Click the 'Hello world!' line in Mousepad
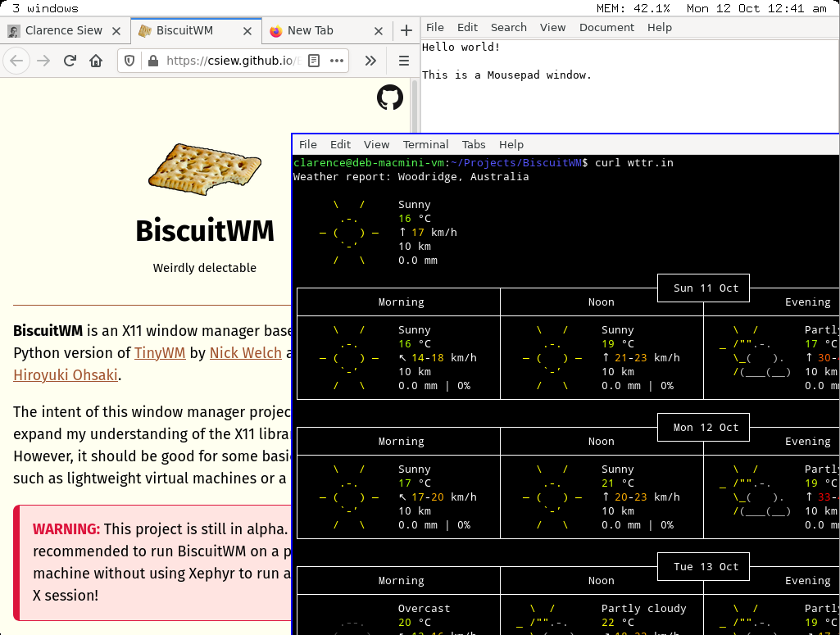Viewport: 840px width, 635px height. pyautogui.click(x=461, y=48)
